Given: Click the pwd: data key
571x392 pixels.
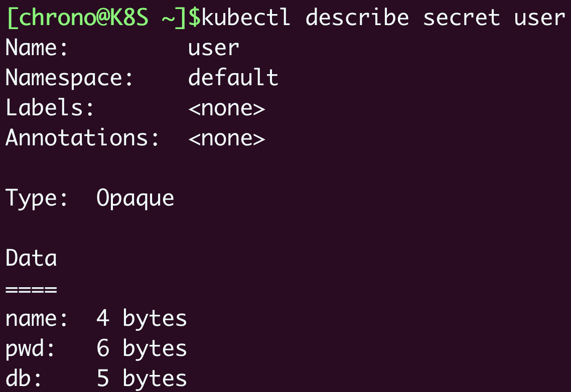Looking at the screenshot, I should (30, 349).
